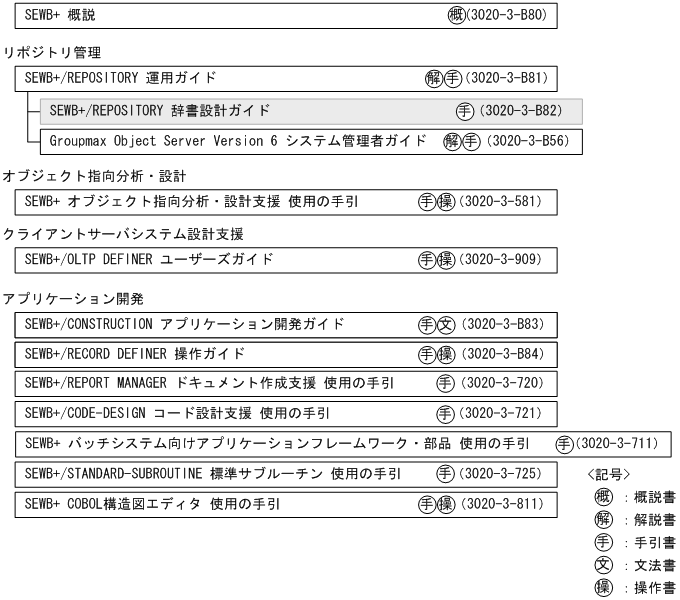Click the 解 circle icon beside 3020-3-B81
Screen dimensions: 680x600
[434, 78]
